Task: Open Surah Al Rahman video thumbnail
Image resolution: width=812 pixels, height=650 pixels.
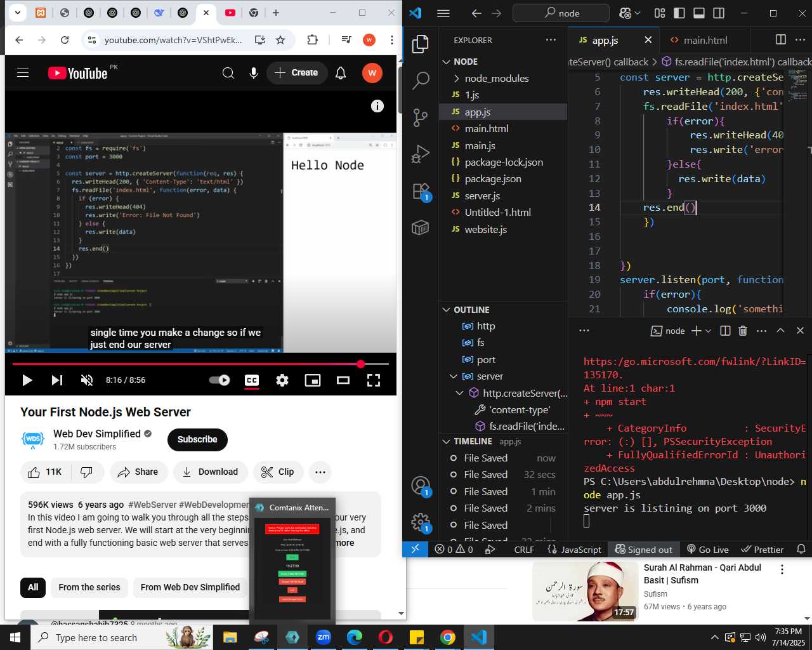Action: (585, 592)
